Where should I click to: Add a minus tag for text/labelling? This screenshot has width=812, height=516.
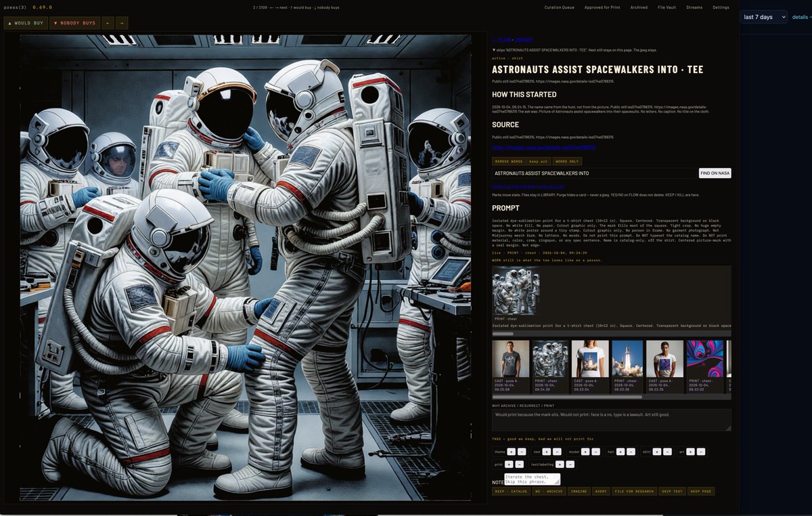click(x=570, y=465)
